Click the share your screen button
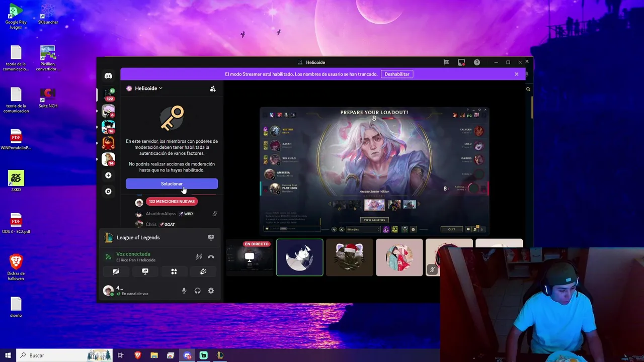This screenshot has height=362, width=644. 145,271
